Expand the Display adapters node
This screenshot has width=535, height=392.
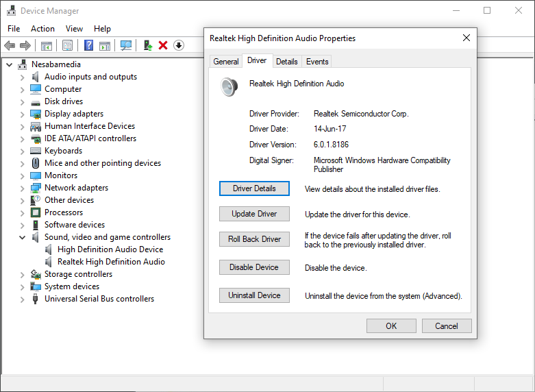pyautogui.click(x=23, y=114)
